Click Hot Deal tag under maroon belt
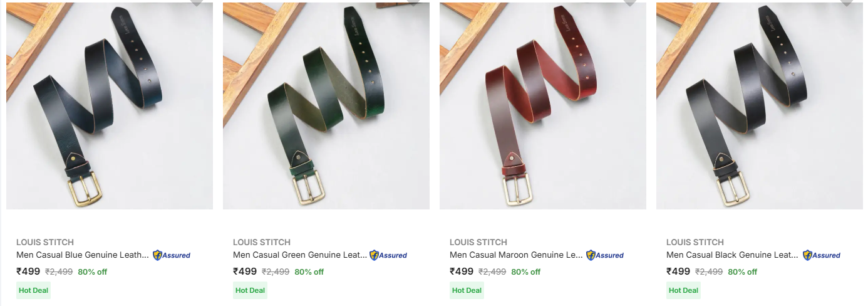This screenshot has width=868, height=306. pos(467,290)
